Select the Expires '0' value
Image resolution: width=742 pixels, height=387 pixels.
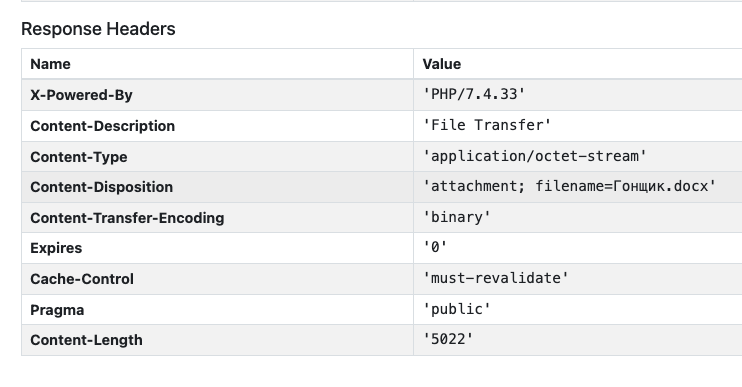click(435, 247)
